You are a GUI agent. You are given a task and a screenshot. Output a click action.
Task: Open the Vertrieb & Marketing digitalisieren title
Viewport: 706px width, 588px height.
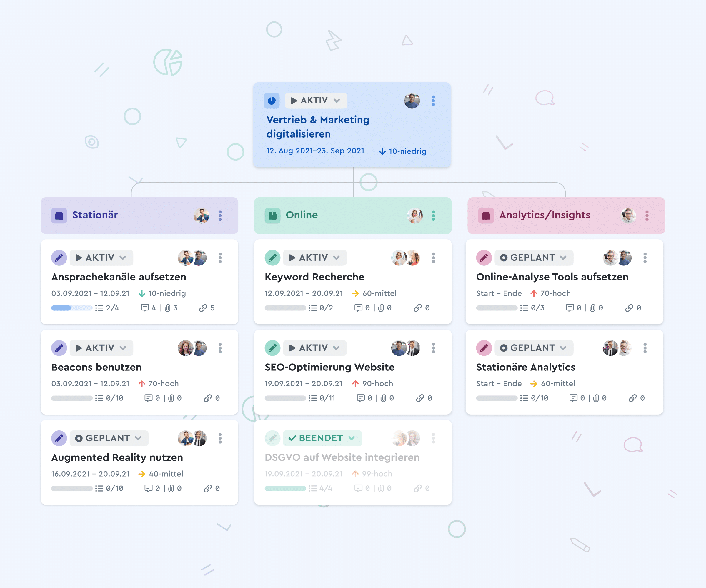pos(318,127)
